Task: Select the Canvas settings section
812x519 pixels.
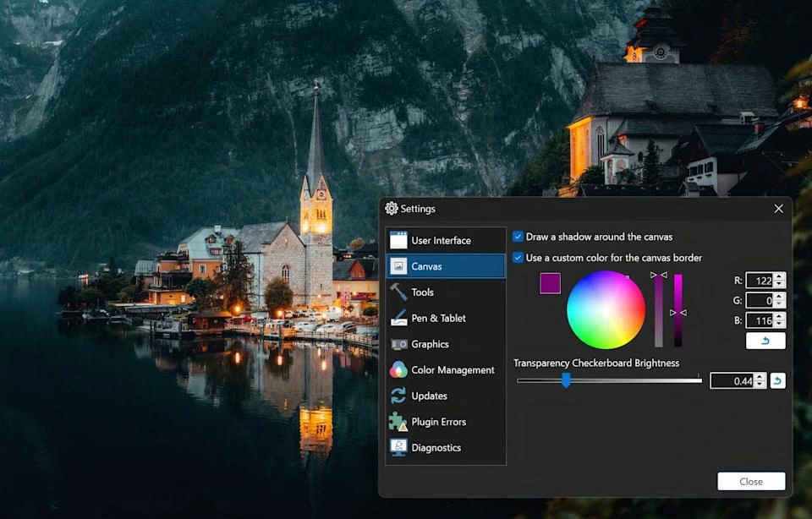Action: pyautogui.click(x=446, y=266)
